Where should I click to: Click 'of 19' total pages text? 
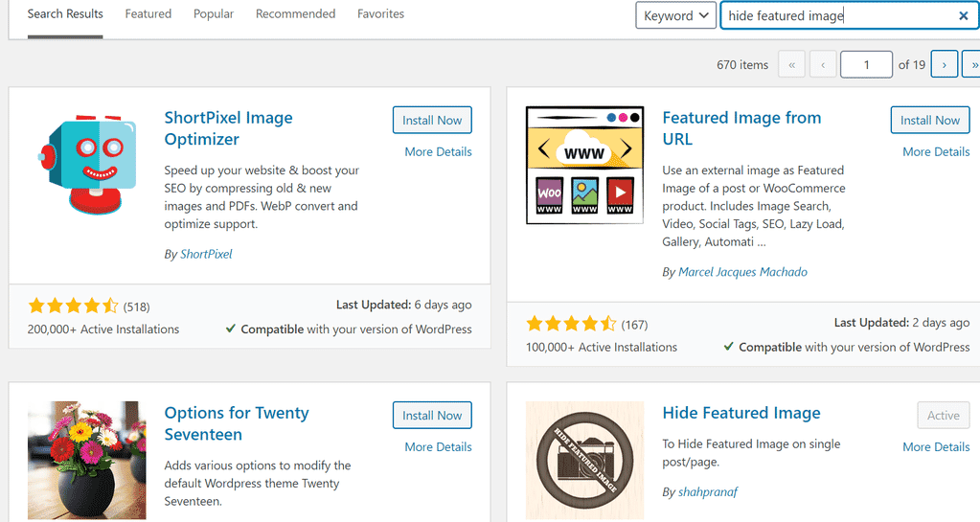click(912, 65)
